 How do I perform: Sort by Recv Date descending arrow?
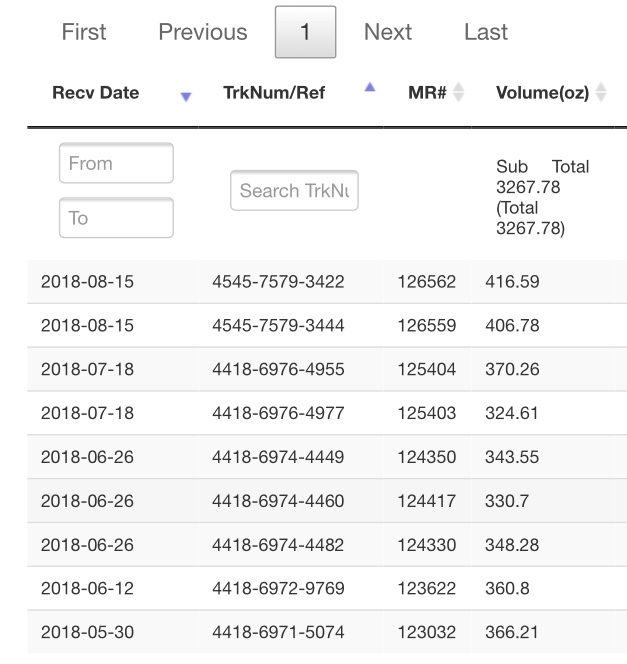coord(186,97)
